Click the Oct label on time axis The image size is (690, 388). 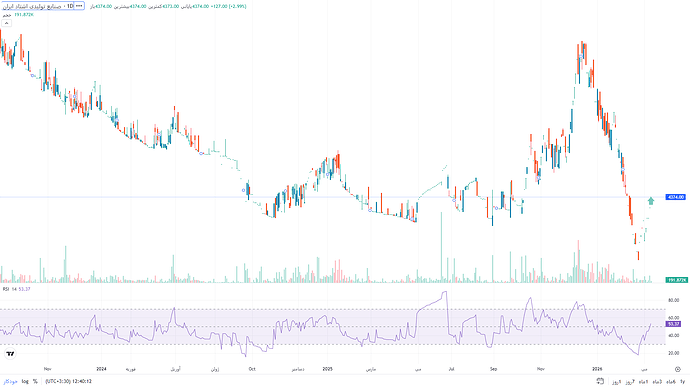252,369
